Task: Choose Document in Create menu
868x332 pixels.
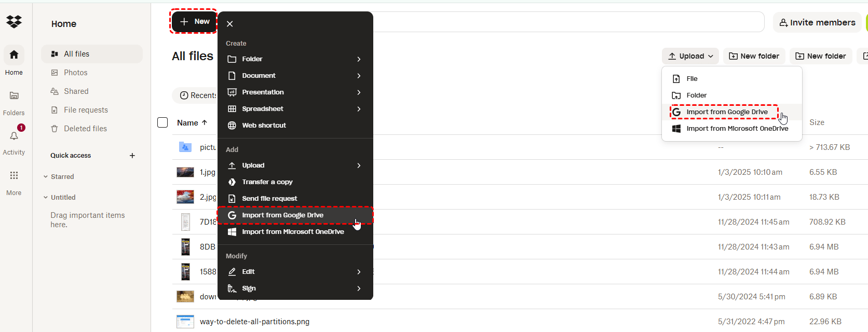Action: (295, 76)
